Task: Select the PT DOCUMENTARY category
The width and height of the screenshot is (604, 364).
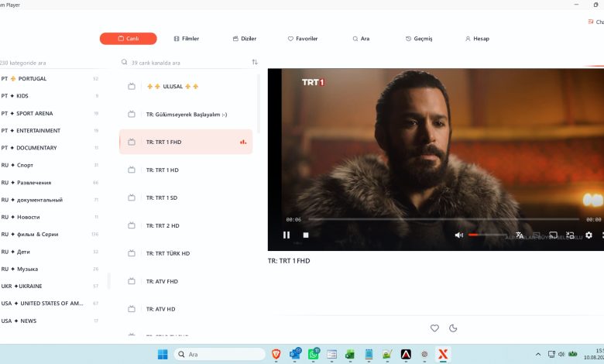Action: (50, 148)
